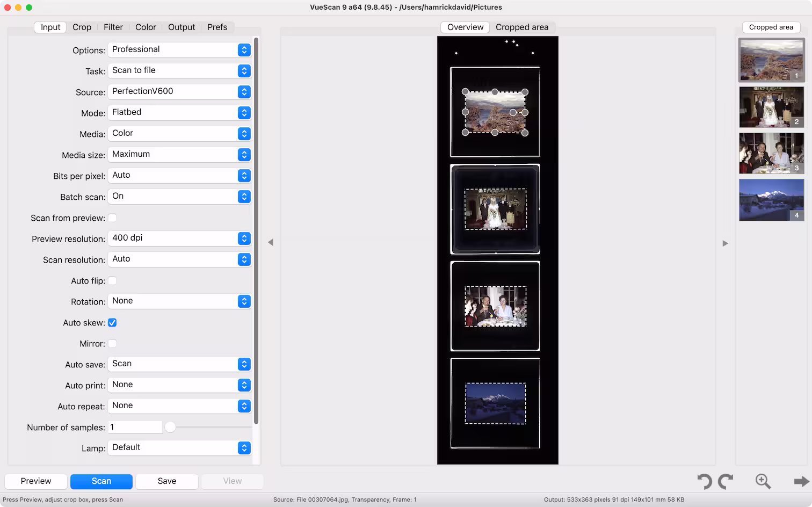Click the zoom in magnifier icon
Viewport: 812px width, 507px height.
coord(763,481)
